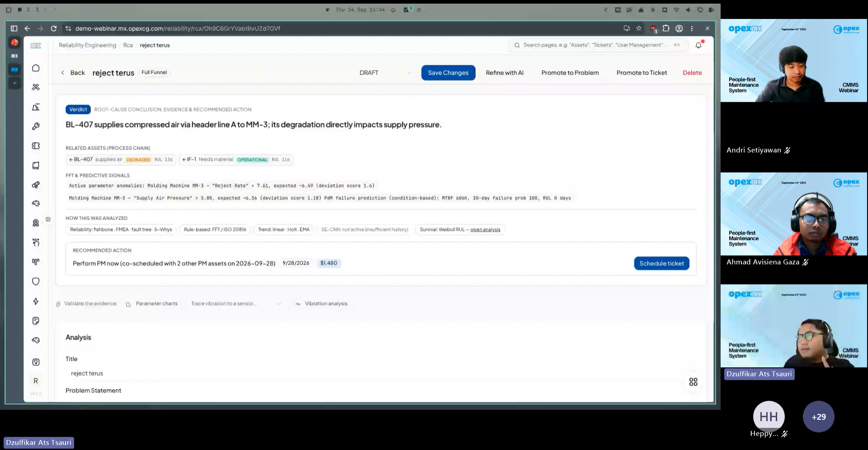
Task: Click Save Changes button
Action: click(448, 73)
